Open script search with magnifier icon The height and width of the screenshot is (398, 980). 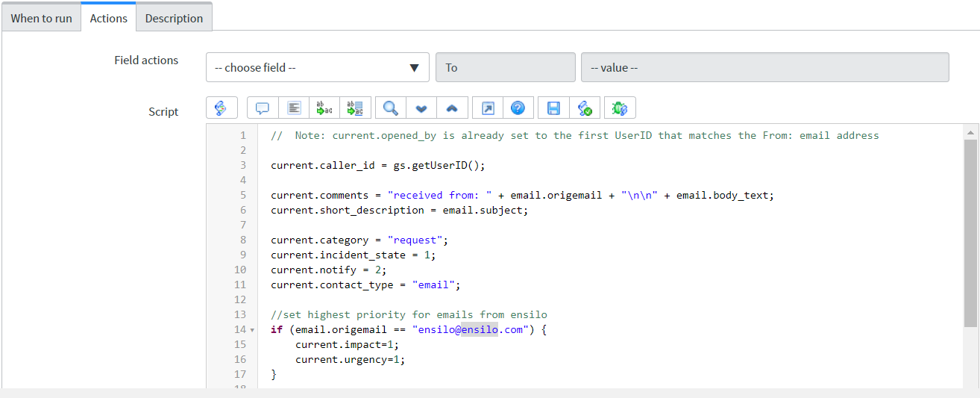pos(391,108)
